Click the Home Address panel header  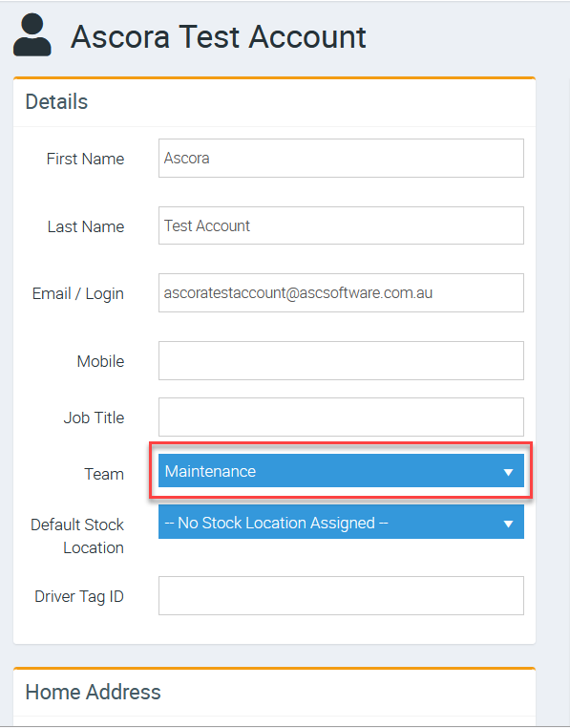(94, 692)
